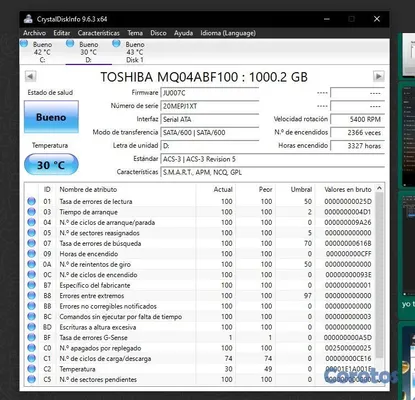This screenshot has width=415, height=400.
Task: Click the Umbral column header
Action: point(295,189)
